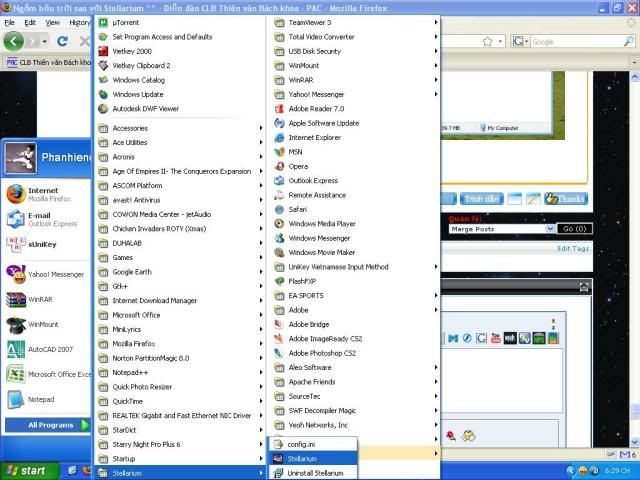This screenshot has height=480, width=640.
Task: Open Opera browser icon in programs list
Action: pos(298,166)
